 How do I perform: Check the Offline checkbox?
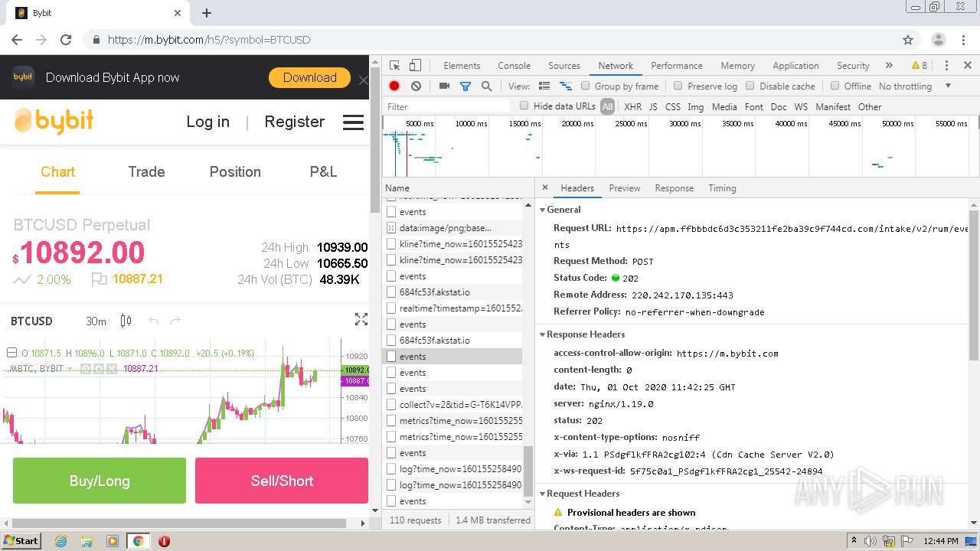pos(835,86)
